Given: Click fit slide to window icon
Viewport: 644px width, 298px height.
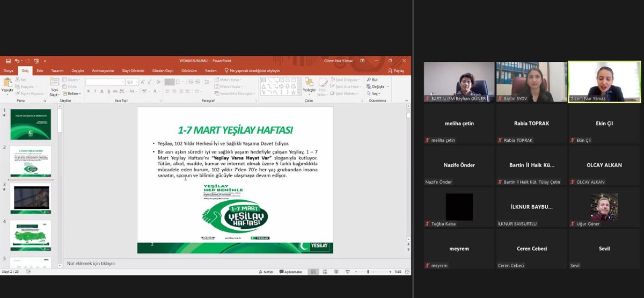Looking at the screenshot, I should click(x=407, y=272).
